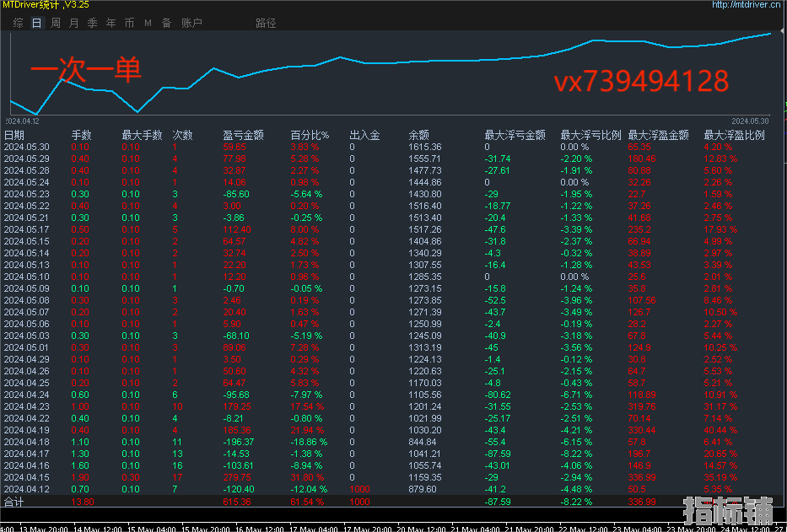Open the 币 currency tab
Image resolution: width=787 pixels, height=532 pixels.
click(x=129, y=23)
